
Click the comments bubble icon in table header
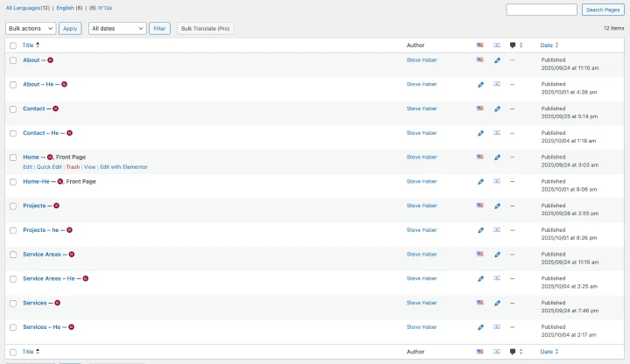click(513, 45)
